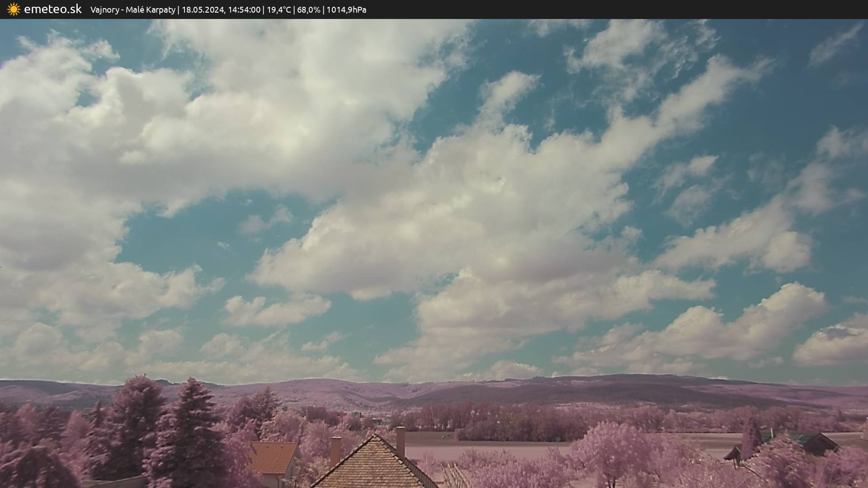Click the date 18.05.2024 in the header

pos(203,9)
